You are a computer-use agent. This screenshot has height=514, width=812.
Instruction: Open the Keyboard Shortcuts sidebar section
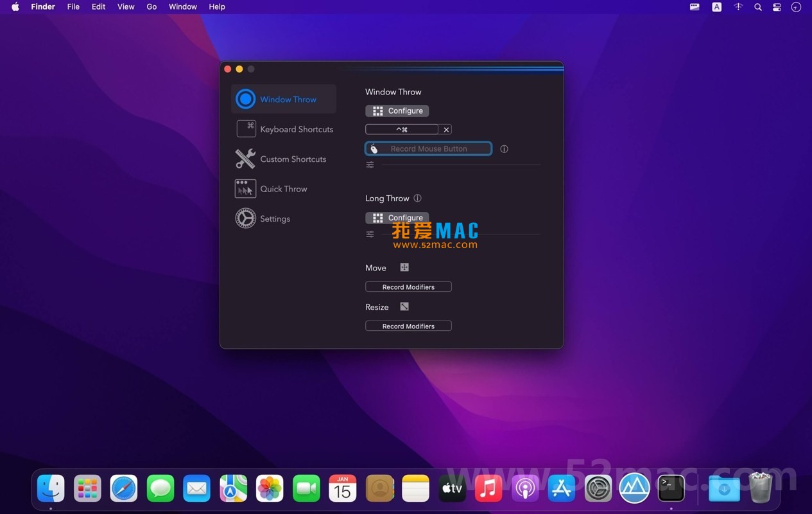(x=284, y=129)
